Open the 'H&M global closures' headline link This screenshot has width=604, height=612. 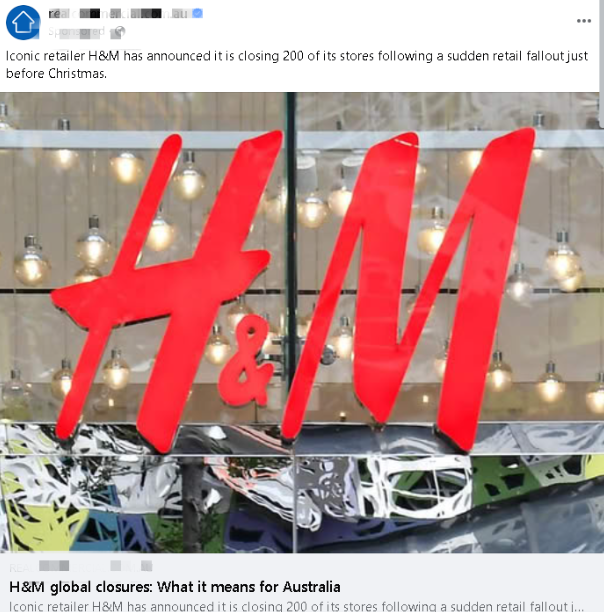174,587
